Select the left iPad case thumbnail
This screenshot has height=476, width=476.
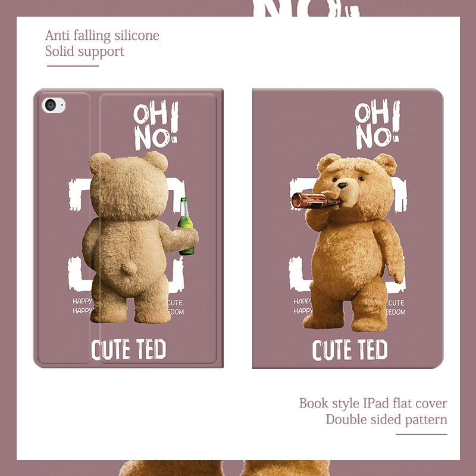pos(128,228)
